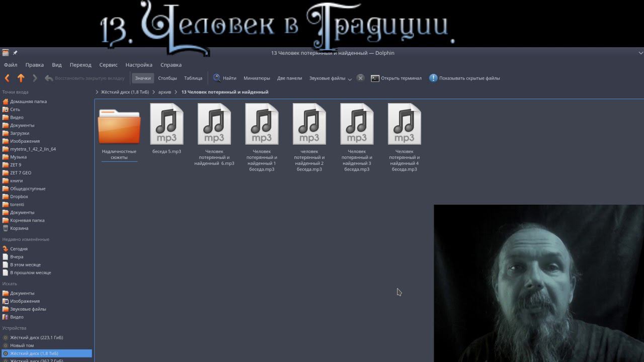Screen dimensions: 644x362
Task: Select Жёсткий диск (1,8 ТиБ) sidebar device
Action: click(x=46, y=353)
